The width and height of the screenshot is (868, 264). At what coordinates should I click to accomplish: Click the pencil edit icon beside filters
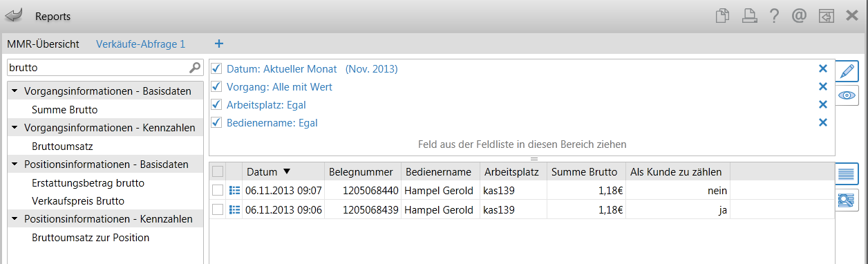(848, 70)
